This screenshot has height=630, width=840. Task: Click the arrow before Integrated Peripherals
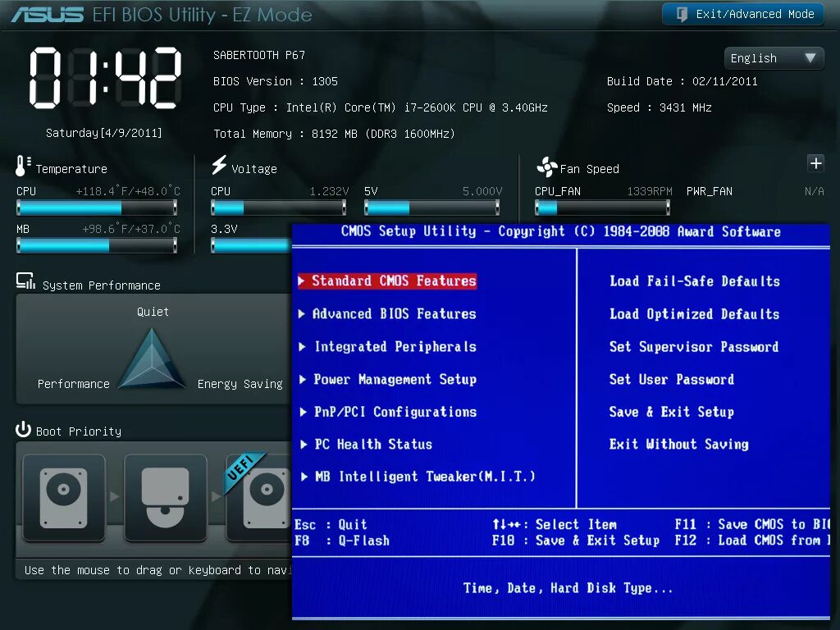click(303, 347)
